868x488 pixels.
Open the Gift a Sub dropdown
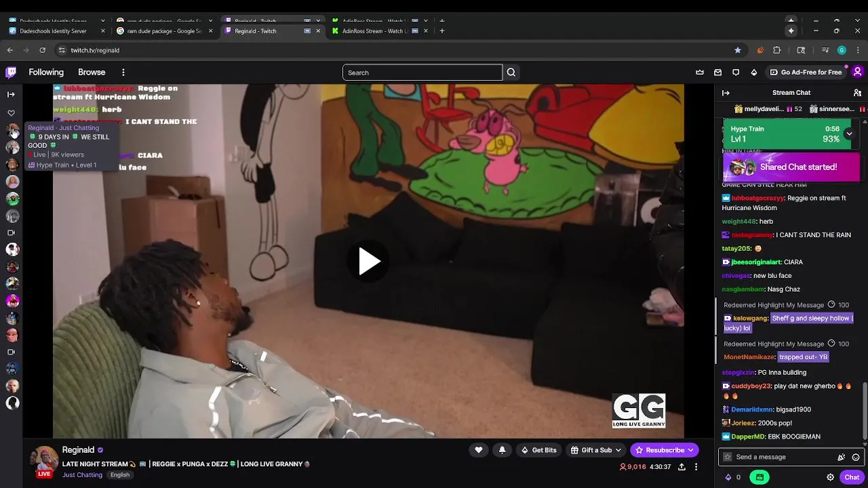tap(596, 450)
